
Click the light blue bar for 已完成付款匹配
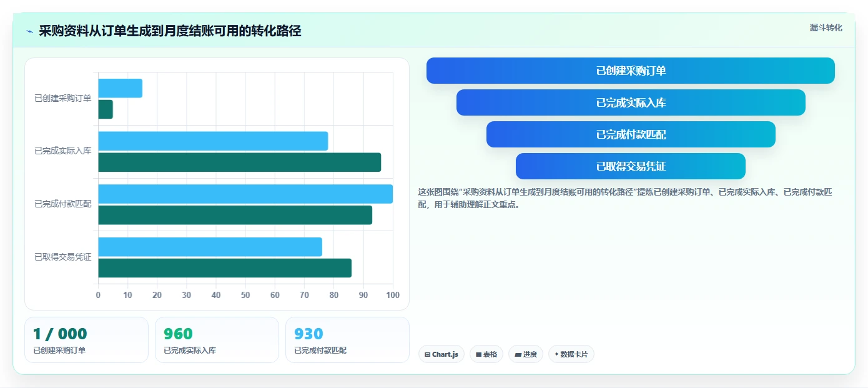245,194
